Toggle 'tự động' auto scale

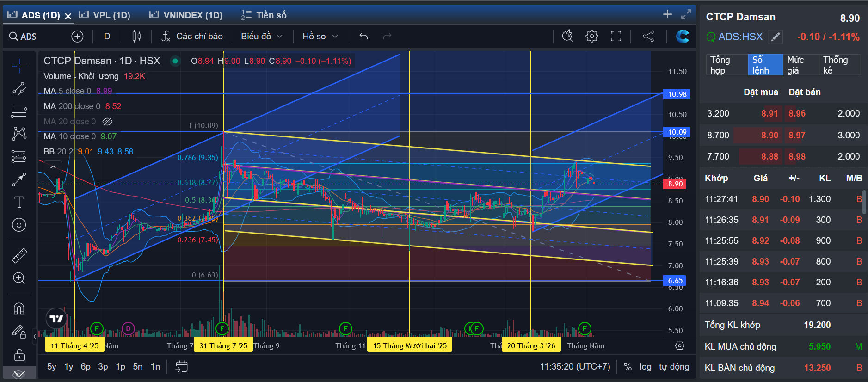click(674, 367)
